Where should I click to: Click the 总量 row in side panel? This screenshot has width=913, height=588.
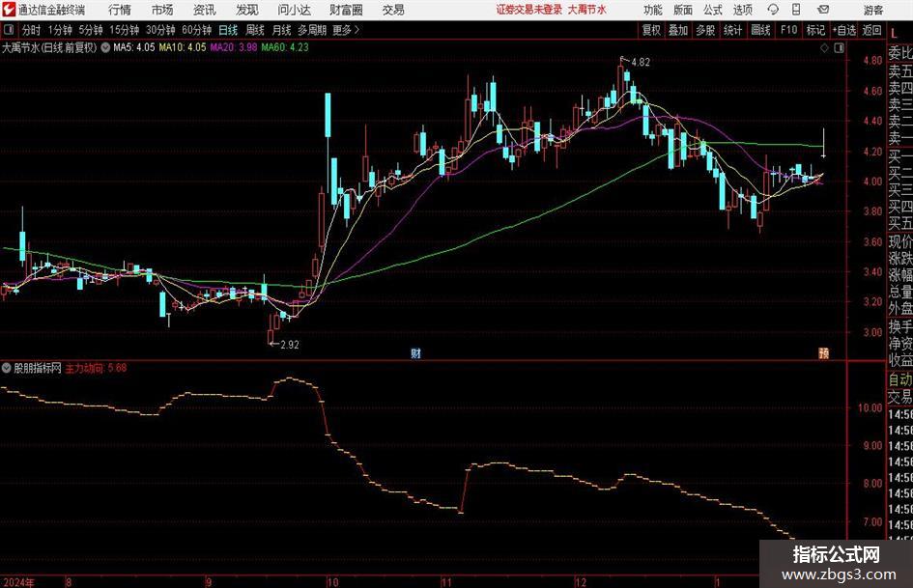coord(900,292)
